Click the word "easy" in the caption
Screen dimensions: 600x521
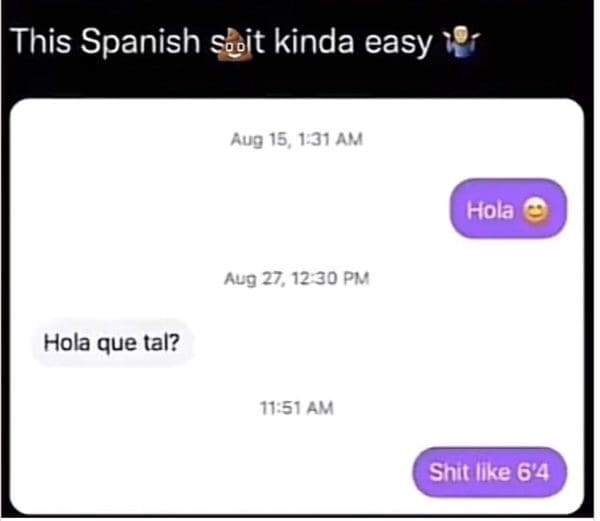399,44
